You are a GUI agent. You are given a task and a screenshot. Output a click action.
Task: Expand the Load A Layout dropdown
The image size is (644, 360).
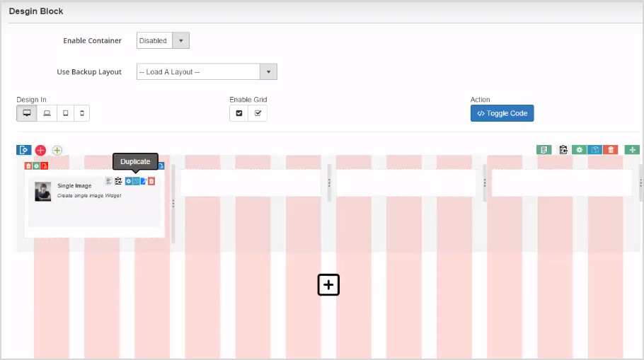click(x=207, y=72)
